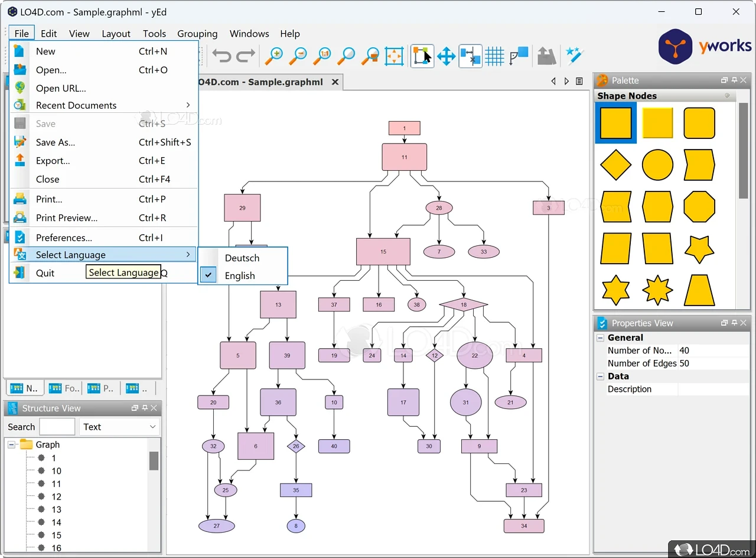
Task: Click the Structure View search field
Action: coord(57,427)
